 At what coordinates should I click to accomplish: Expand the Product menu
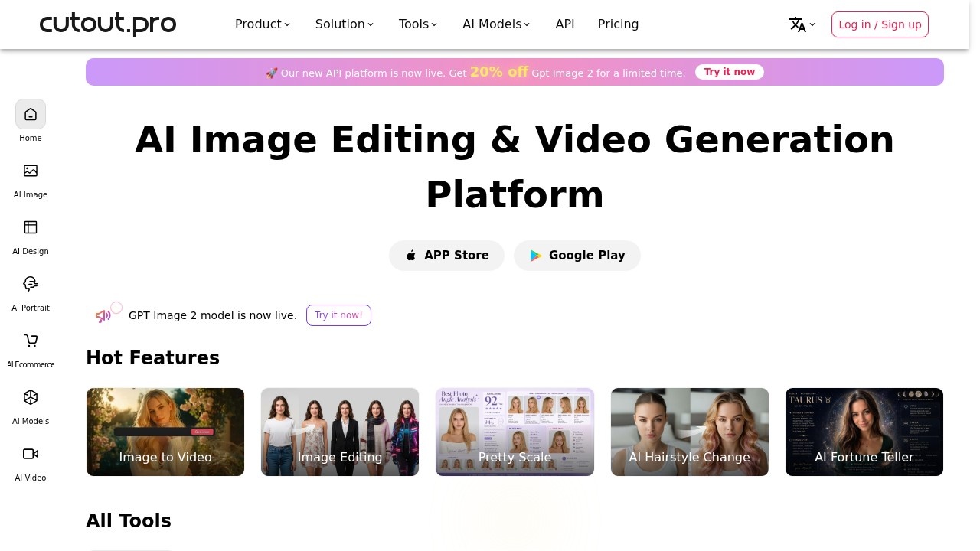(263, 24)
